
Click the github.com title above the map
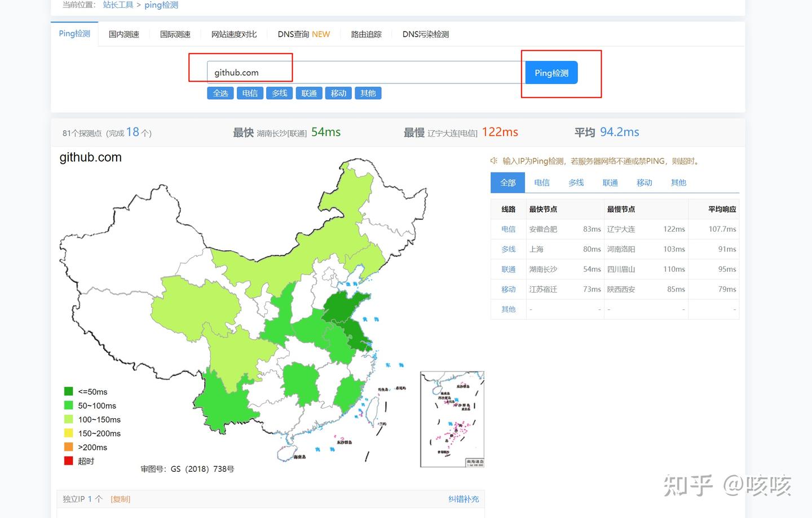click(91, 157)
